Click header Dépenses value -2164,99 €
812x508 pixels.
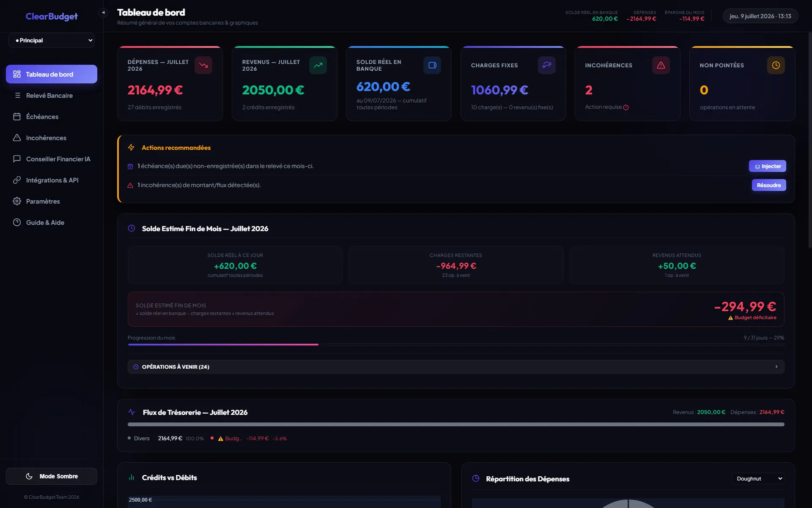tap(642, 19)
